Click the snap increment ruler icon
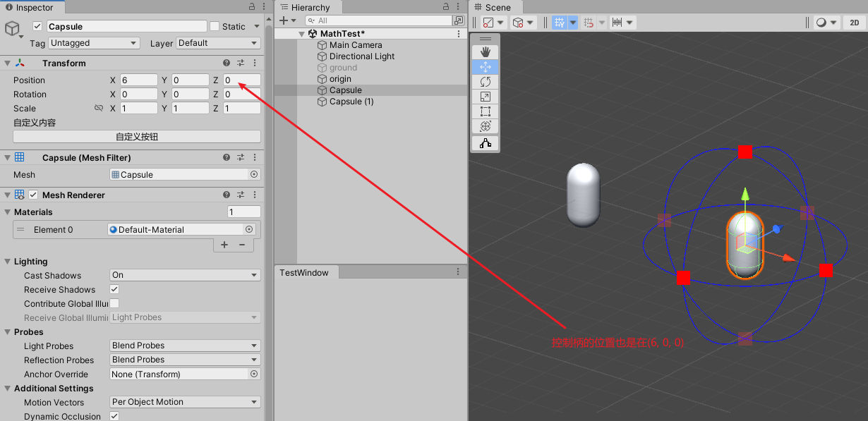 [617, 23]
